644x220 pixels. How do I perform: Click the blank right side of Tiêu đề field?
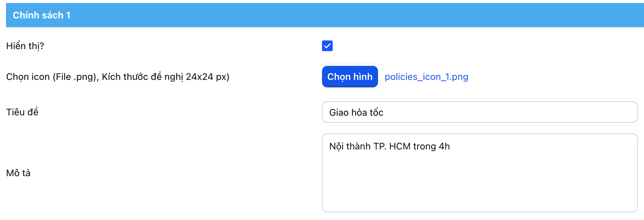coord(534,112)
